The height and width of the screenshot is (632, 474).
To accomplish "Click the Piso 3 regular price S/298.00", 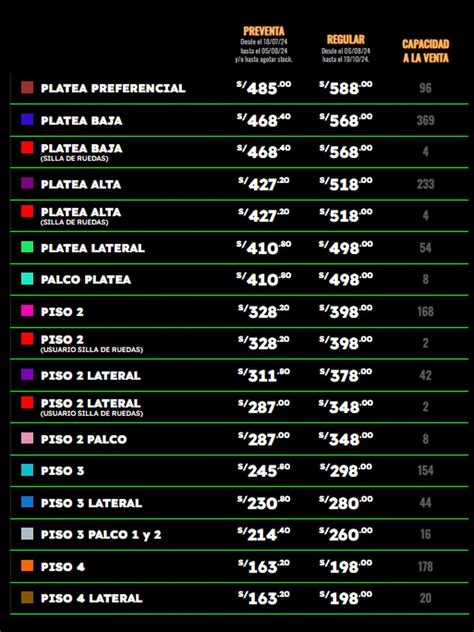I will point(346,470).
